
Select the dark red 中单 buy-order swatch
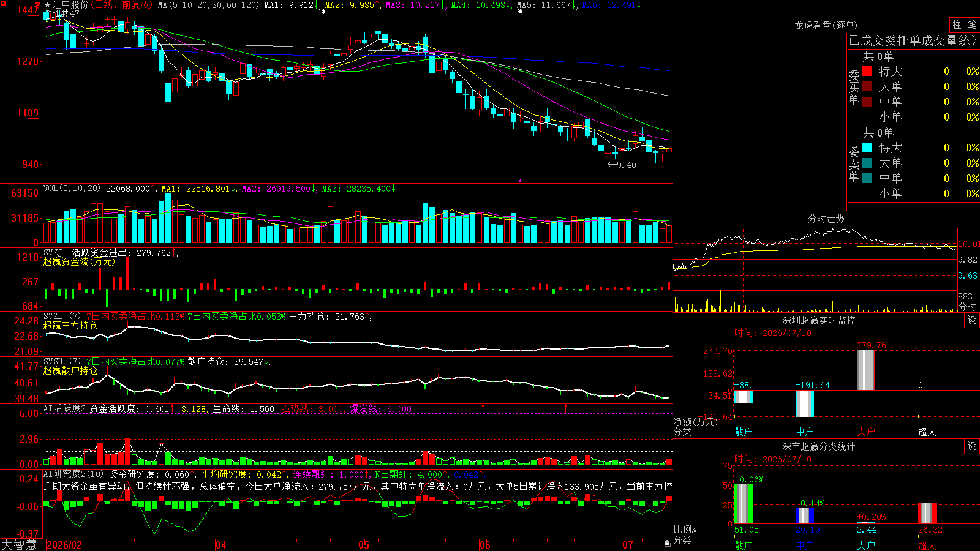867,101
